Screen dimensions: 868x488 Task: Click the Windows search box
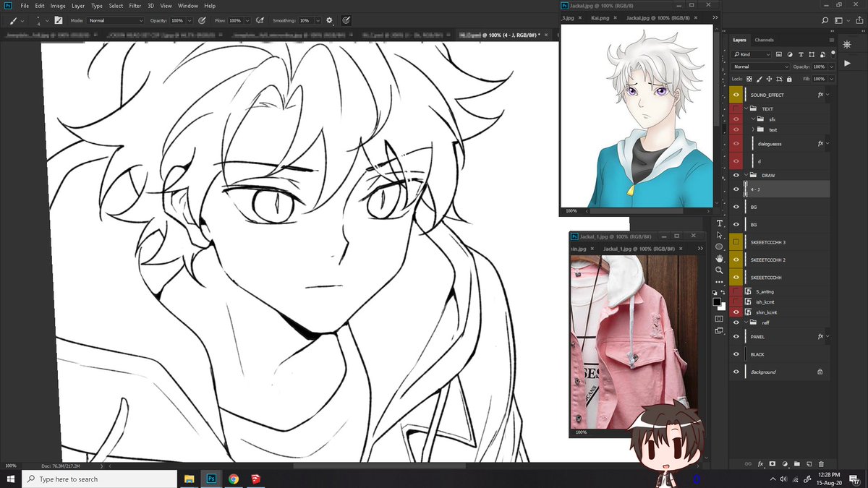pos(99,479)
